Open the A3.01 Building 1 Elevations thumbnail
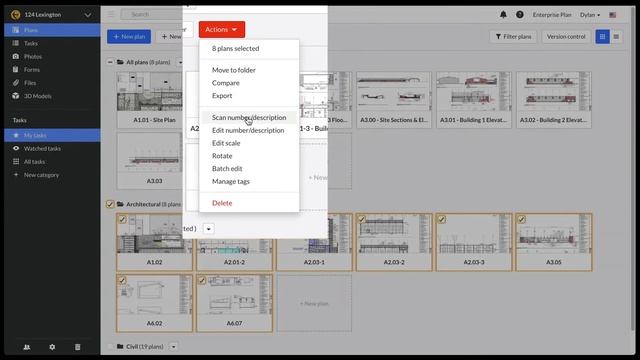 pos(474,100)
